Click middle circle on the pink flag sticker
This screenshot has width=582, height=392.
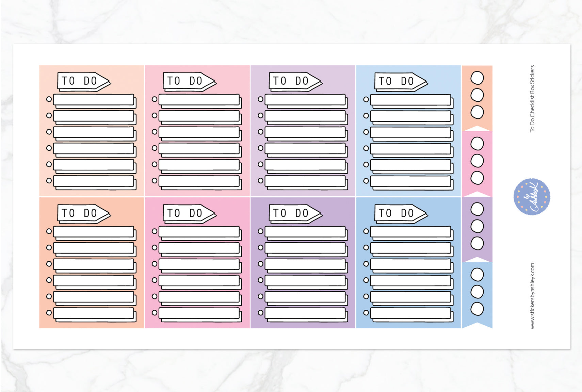tap(477, 161)
